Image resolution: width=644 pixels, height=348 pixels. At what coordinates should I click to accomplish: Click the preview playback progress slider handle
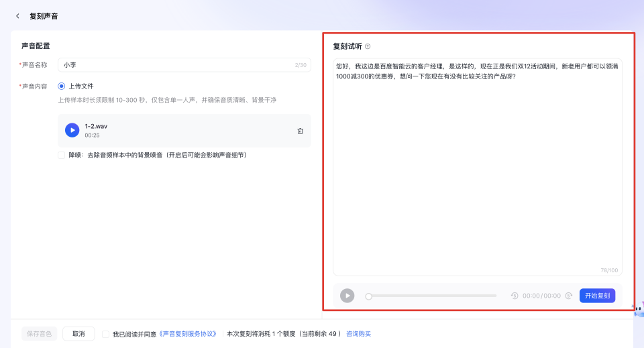pos(368,296)
